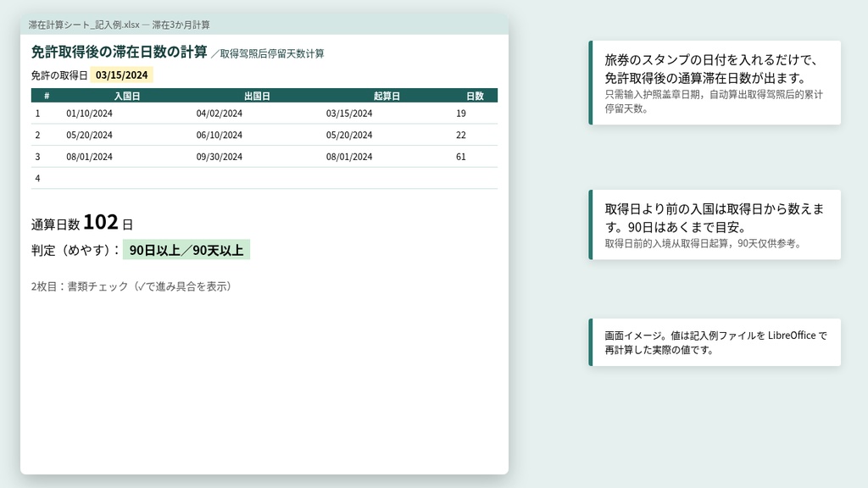Click the 日数 column header
Screen dimensions: 868x488
pos(475,96)
